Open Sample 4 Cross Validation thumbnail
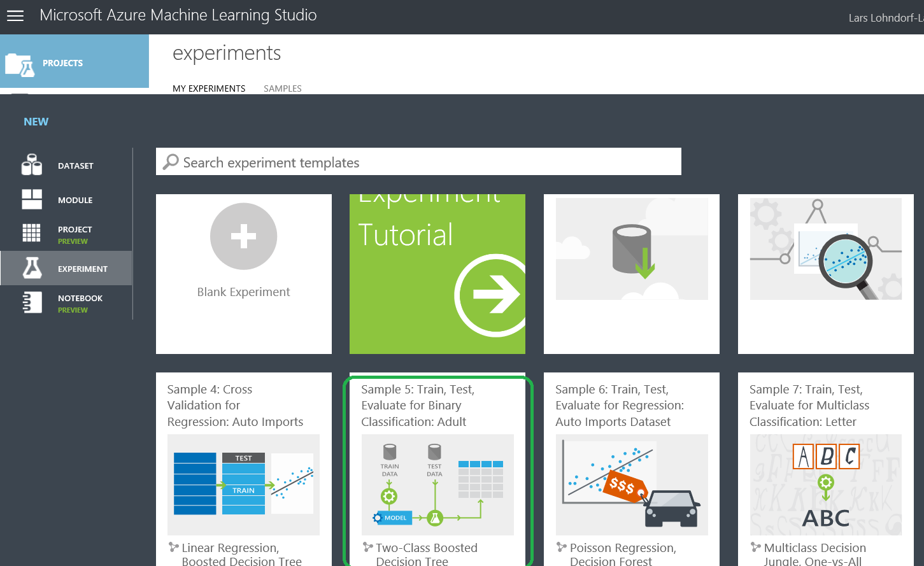This screenshot has width=924, height=566. [x=243, y=485]
